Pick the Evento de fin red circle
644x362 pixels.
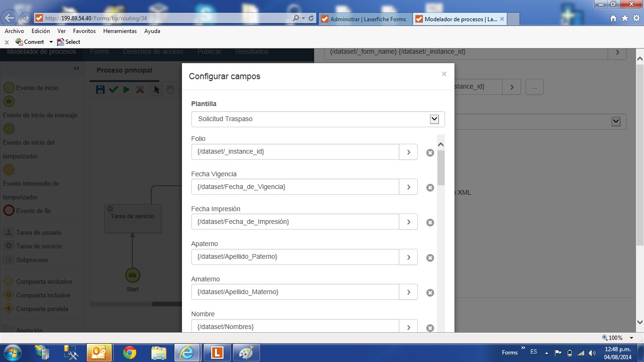[9, 211]
